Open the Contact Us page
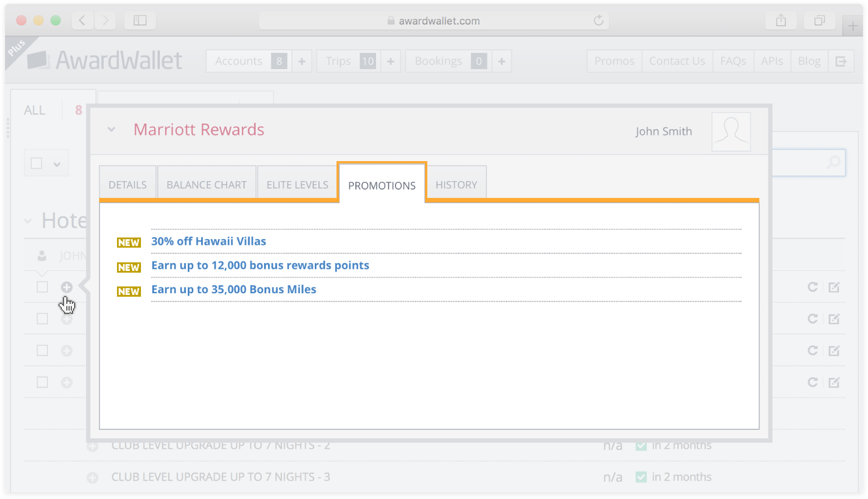This screenshot has width=868, height=499. pyautogui.click(x=677, y=61)
